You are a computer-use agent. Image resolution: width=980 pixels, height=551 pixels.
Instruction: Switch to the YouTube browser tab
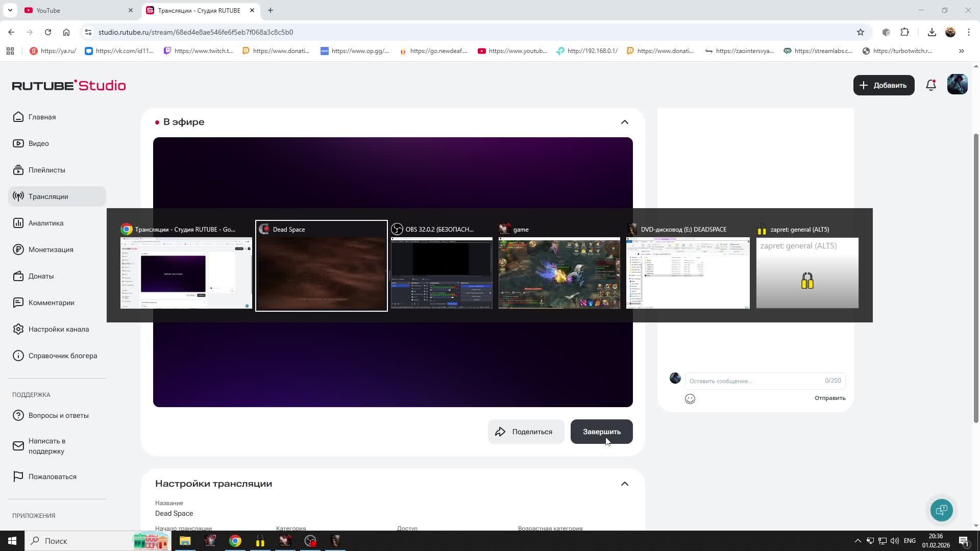click(48, 10)
